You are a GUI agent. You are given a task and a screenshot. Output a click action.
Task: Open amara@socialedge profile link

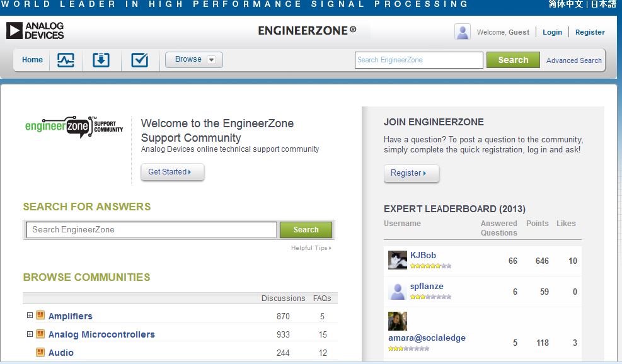[x=427, y=338]
